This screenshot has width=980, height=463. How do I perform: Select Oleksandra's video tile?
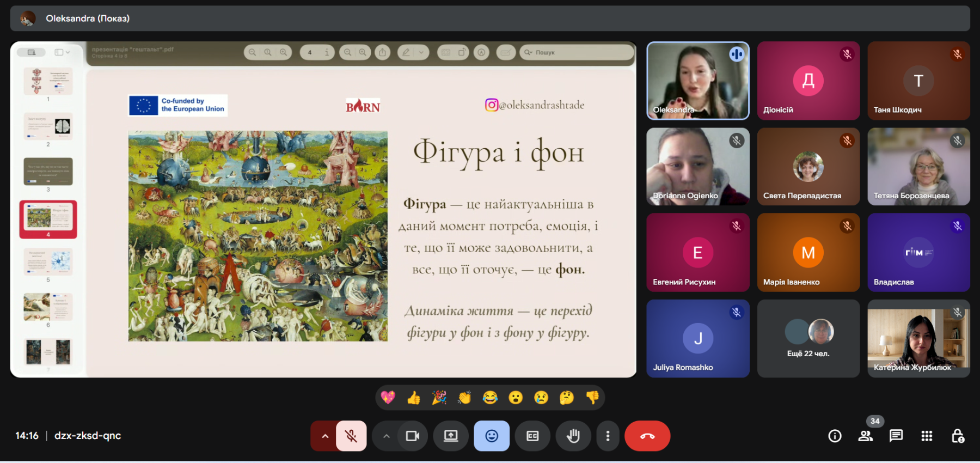(697, 81)
